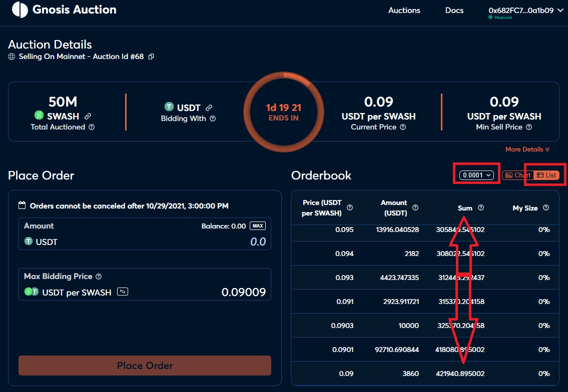Click the amount 3860 in the orderbook
568x392 pixels.
click(410, 373)
